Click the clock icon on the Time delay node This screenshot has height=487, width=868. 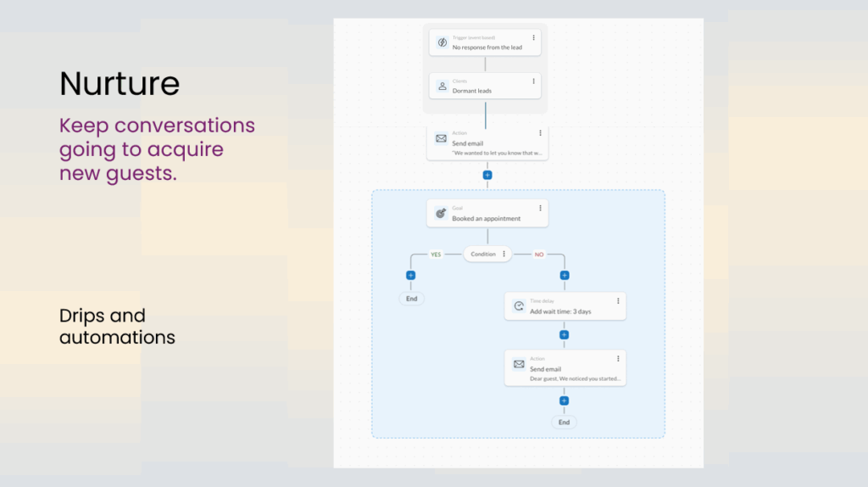(x=519, y=306)
